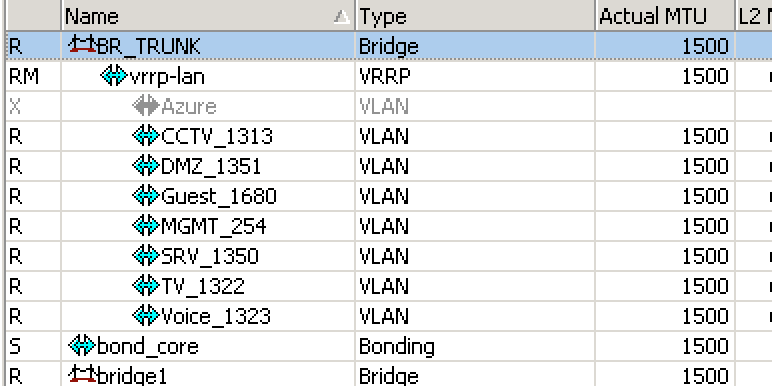Click the VLAN type cell of Azure
Screen dimensions: 772x386
(x=475, y=106)
